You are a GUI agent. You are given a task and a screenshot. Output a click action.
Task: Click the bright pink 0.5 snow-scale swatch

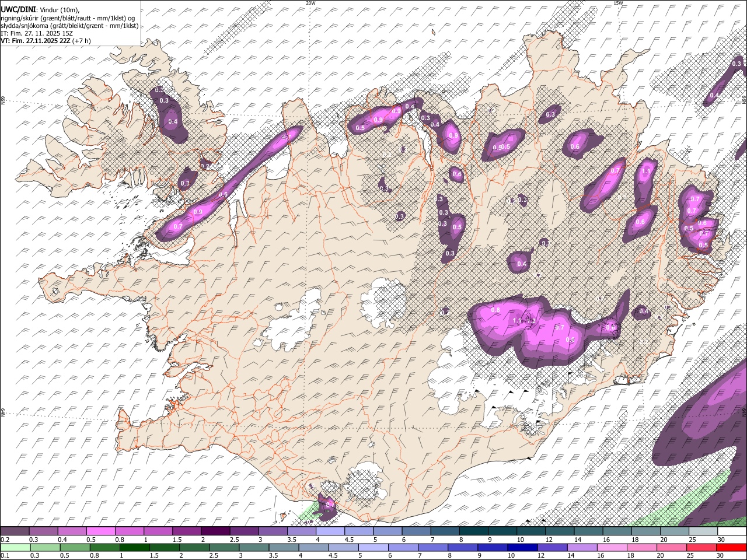click(100, 531)
